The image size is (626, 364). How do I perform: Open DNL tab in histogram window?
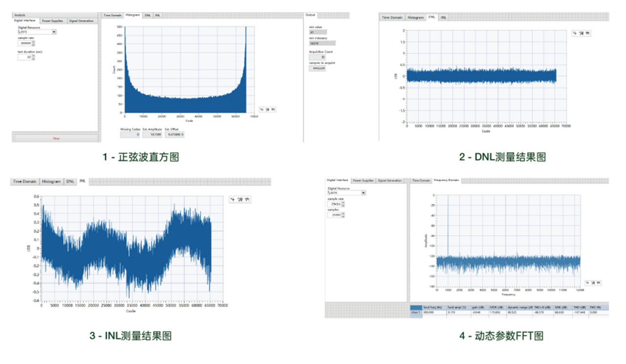148,16
